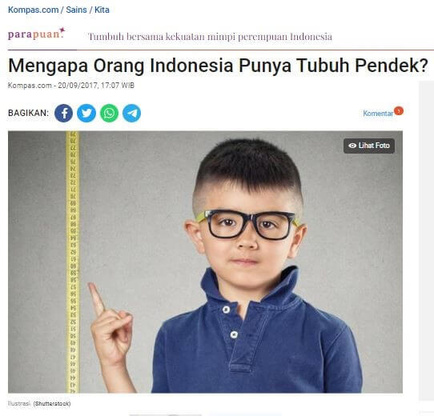Navigate to Sains breadcrumb section

pyautogui.click(x=76, y=10)
